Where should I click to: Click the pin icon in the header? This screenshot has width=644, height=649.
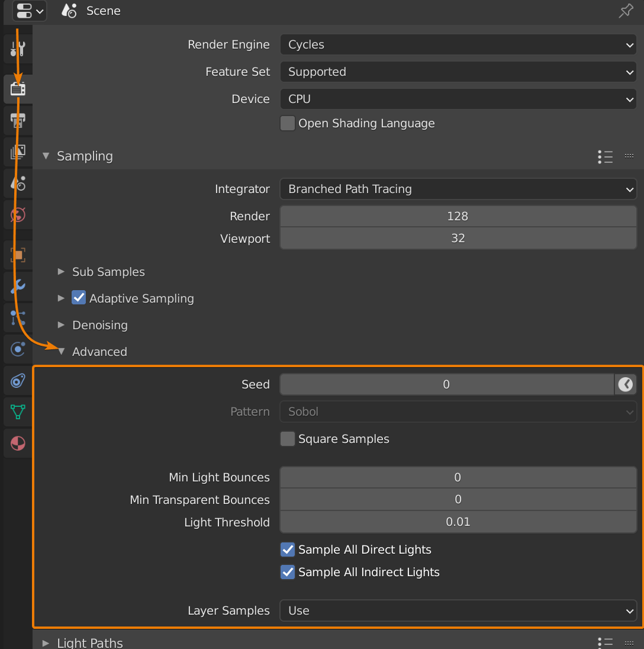(x=625, y=11)
